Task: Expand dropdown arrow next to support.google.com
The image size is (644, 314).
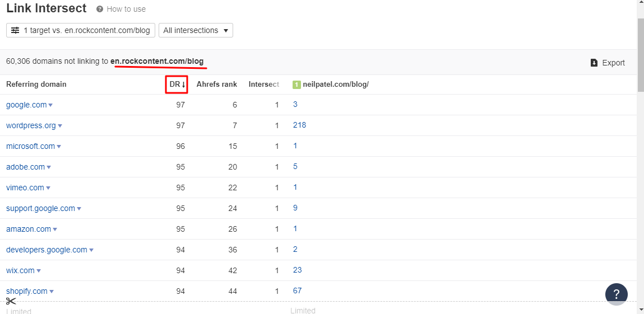Action: (x=79, y=209)
